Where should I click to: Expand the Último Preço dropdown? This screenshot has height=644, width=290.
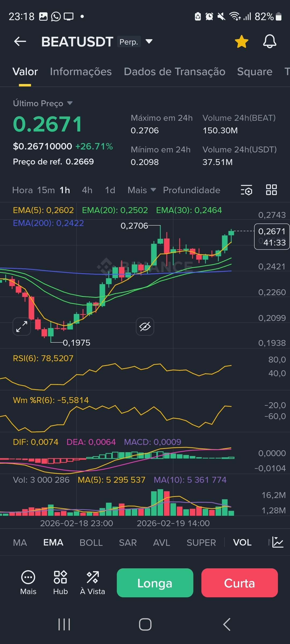[x=43, y=103]
